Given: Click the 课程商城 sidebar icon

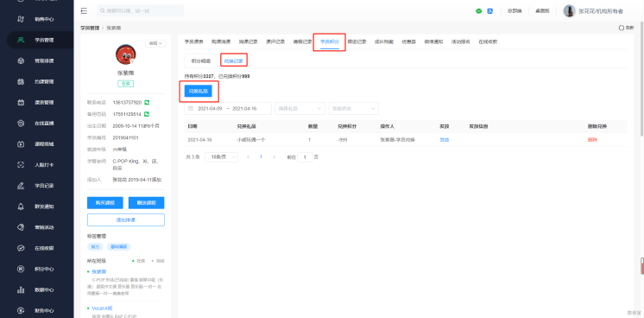Looking at the screenshot, I should [x=21, y=144].
